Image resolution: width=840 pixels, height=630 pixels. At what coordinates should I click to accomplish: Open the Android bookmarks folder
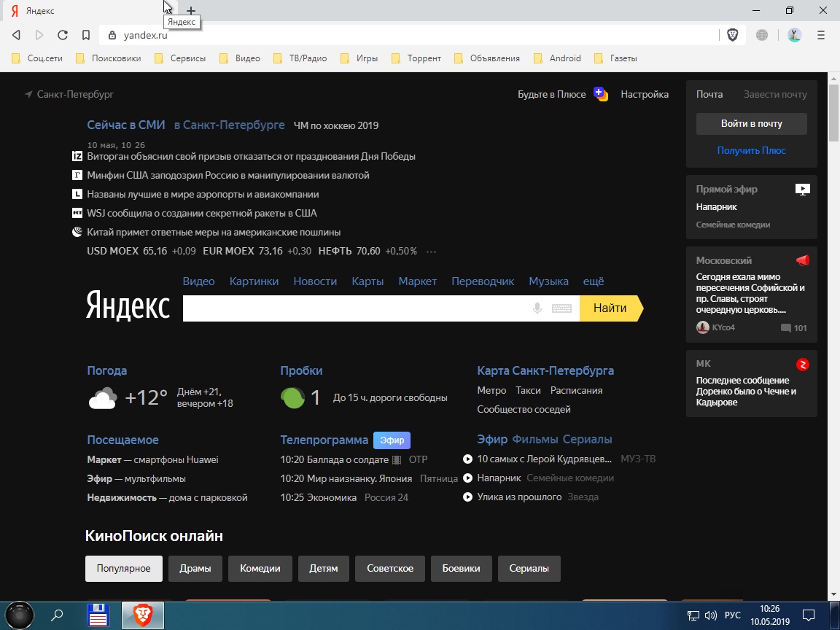pyautogui.click(x=558, y=58)
